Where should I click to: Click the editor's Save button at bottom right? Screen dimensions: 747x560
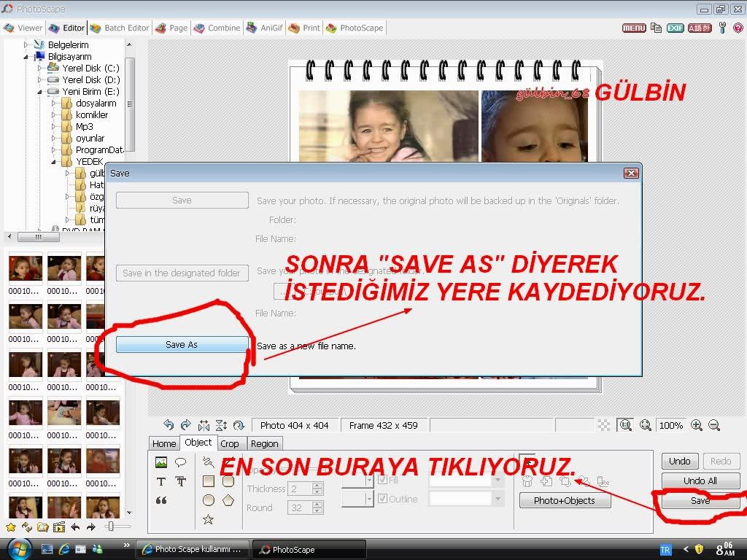(700, 500)
